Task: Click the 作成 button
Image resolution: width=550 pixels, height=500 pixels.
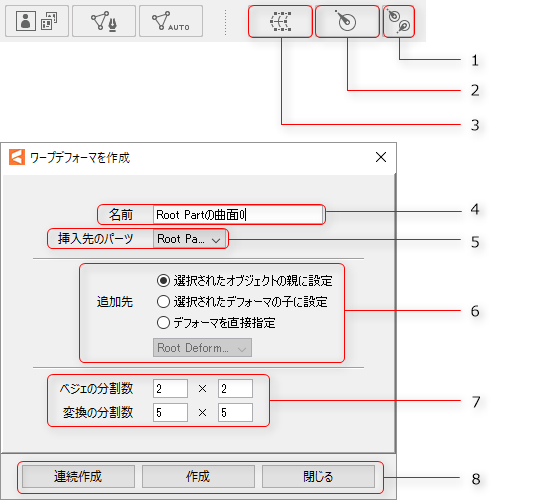Action: [x=198, y=476]
